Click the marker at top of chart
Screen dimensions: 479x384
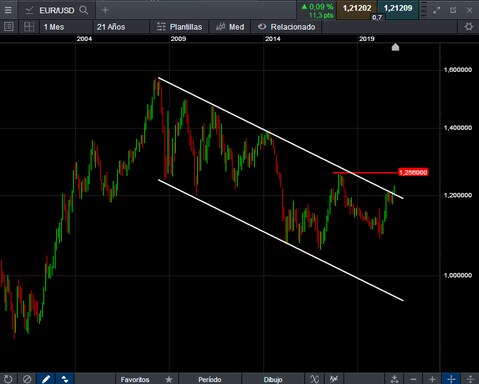395,47
